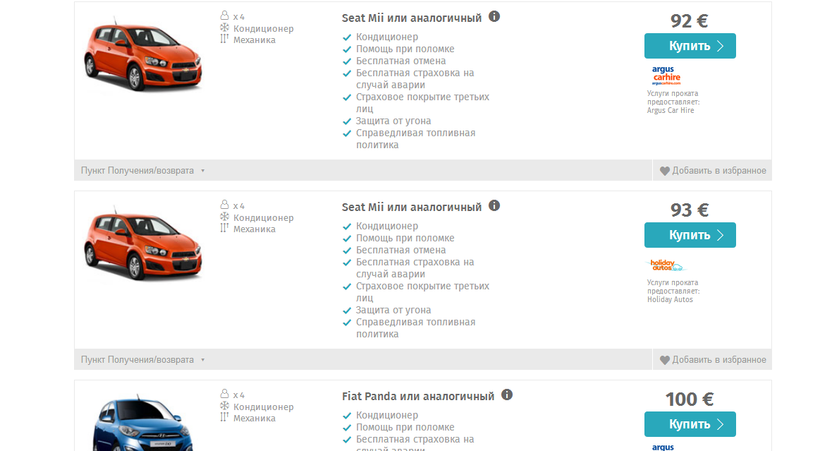Click heart icon on the 93 € offer

pyautogui.click(x=665, y=360)
